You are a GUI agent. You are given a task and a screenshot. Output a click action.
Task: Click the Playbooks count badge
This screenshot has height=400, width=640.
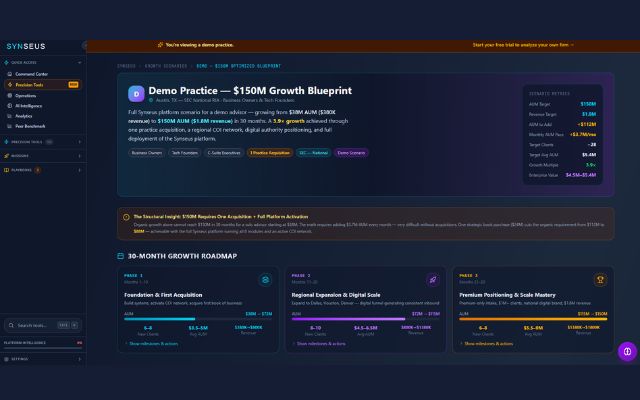(38, 170)
